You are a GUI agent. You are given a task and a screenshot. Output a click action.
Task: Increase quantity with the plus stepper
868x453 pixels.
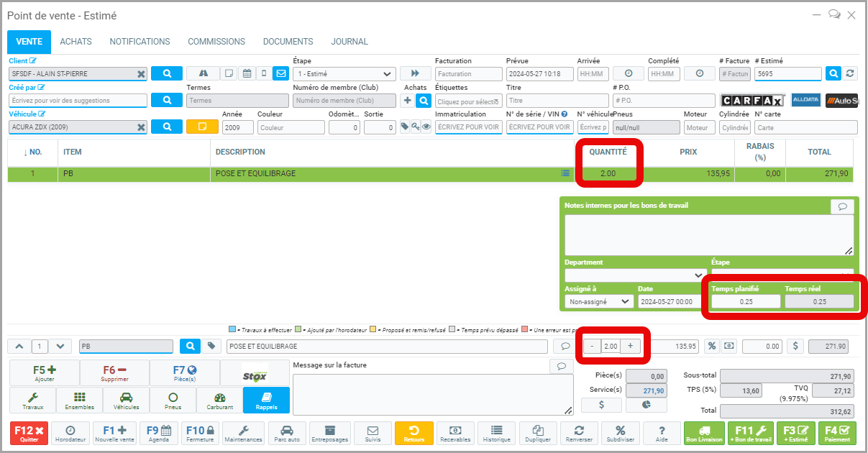[x=630, y=346]
